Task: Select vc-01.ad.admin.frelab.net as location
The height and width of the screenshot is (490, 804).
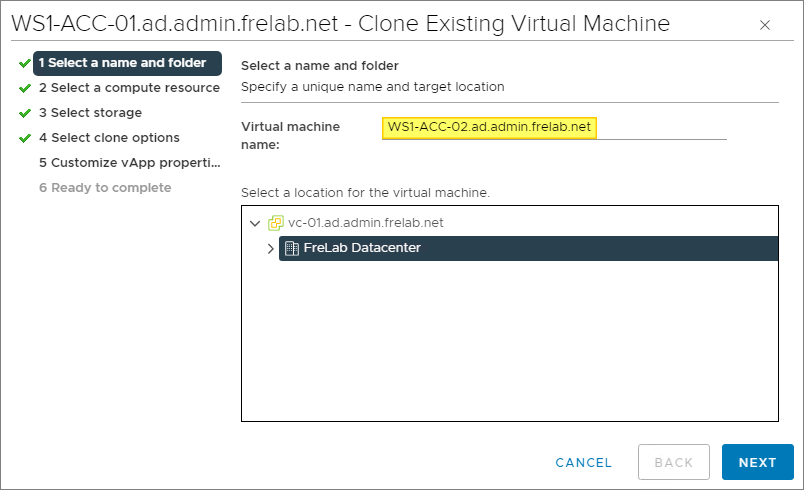Action: 365,223
